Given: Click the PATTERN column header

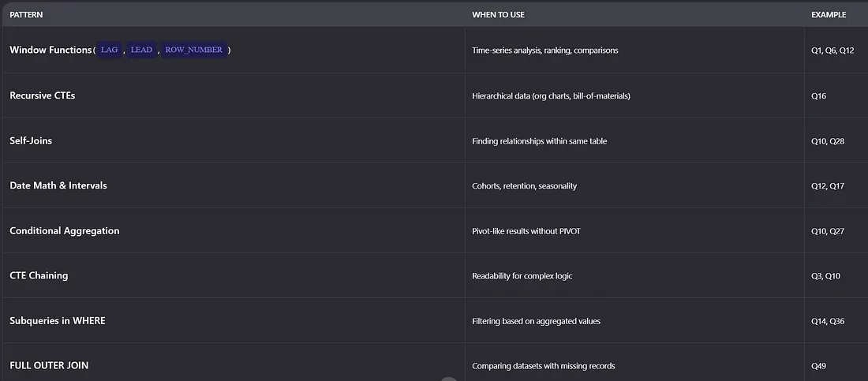Looking at the screenshot, I should (26, 15).
